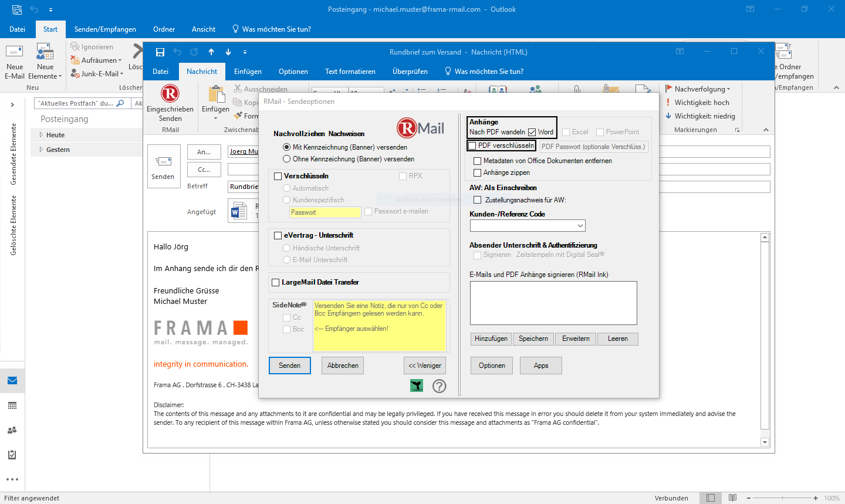The height and width of the screenshot is (504, 845).
Task: Click An... recipients button
Action: coord(204,152)
